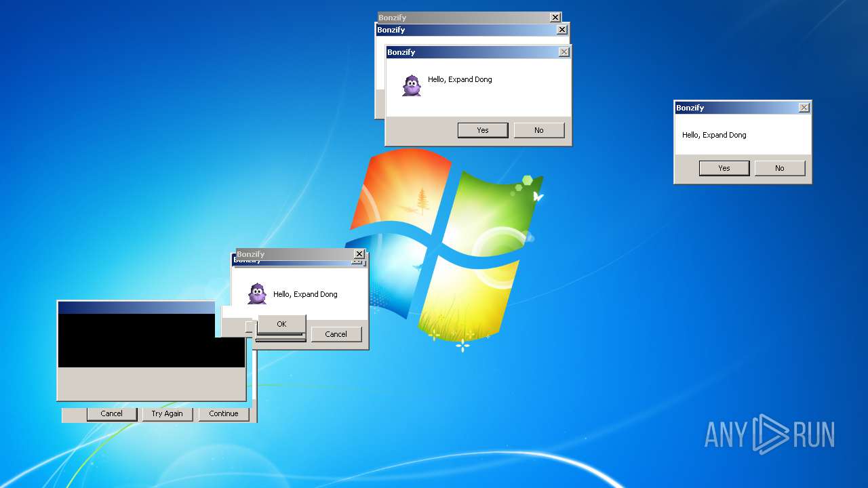868x488 pixels.
Task: Click the purple Bonzi icon in the OK/Cancel dialog
Action: (257, 293)
